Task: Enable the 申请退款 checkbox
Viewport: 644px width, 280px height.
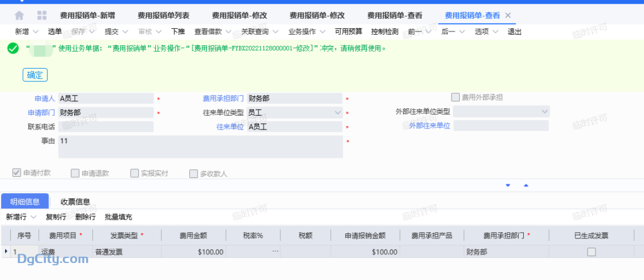Action: click(x=75, y=173)
